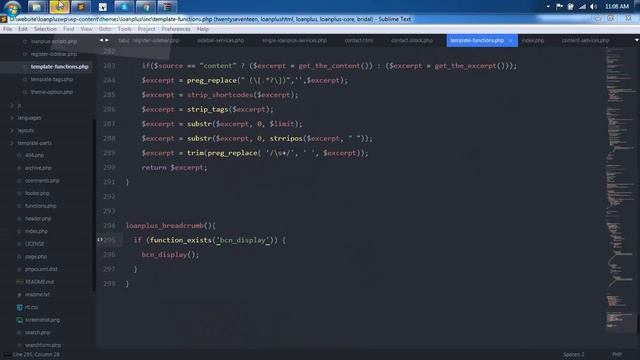640x360 pixels.
Task: Click 'return $excerpt;' code line
Action: pos(174,167)
